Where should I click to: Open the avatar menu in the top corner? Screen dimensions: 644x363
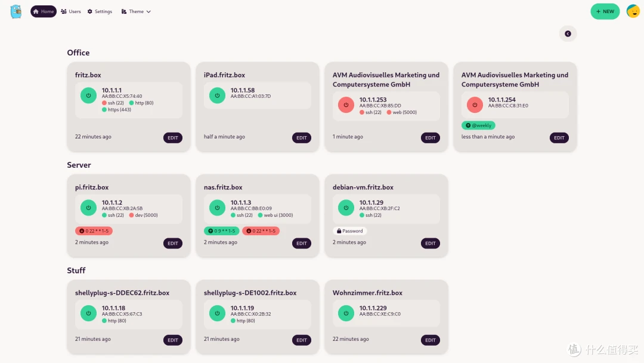click(x=633, y=11)
